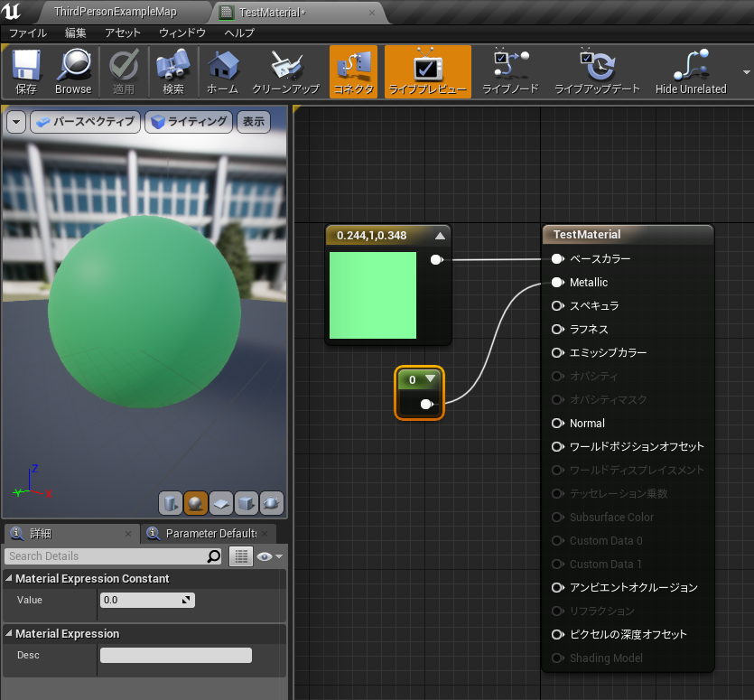Click the Home (ホーム) toolbar icon
Image resolution: width=754 pixels, height=700 pixels.
[x=223, y=71]
